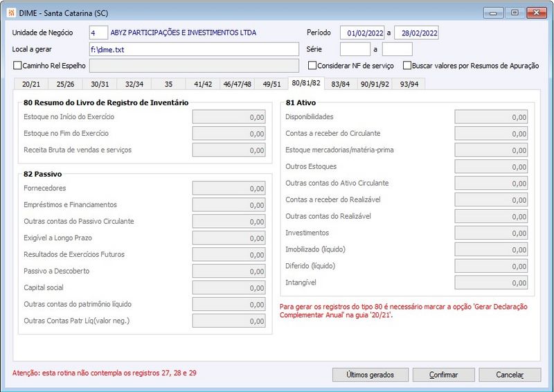Screen dimensions: 554x392
Task: Open the 90/91/92 tab
Action: (x=375, y=84)
